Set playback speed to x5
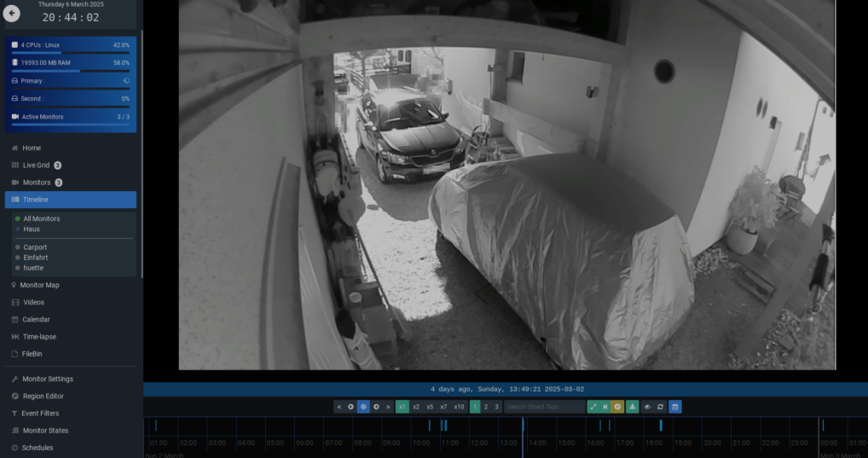This screenshot has width=868, height=458. click(430, 407)
